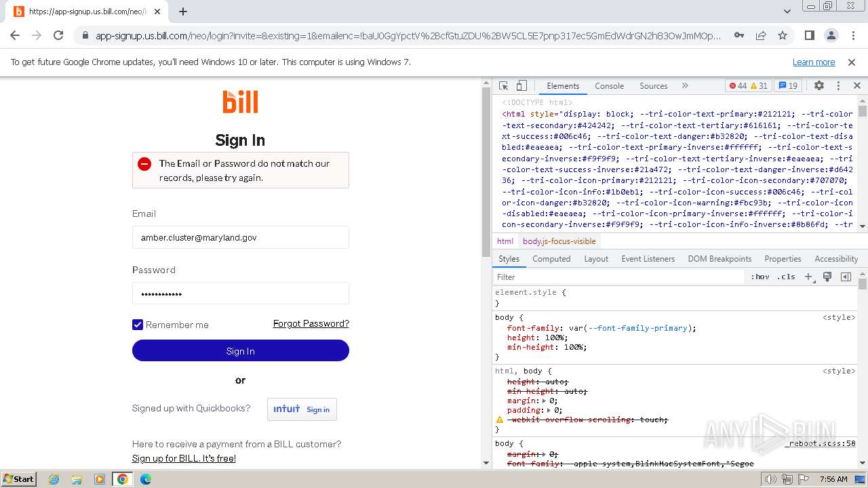The width and height of the screenshot is (868, 488).
Task: Open the Computed styles tab
Action: point(551,259)
